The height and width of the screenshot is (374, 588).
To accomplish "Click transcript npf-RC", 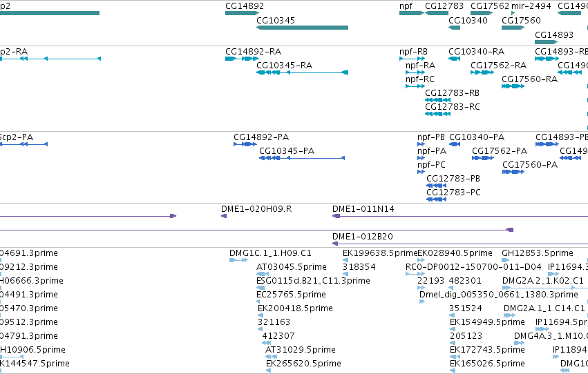I will tap(415, 86).
